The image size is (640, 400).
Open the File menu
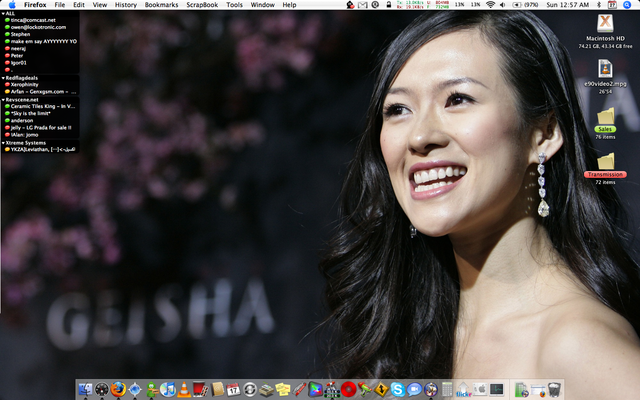(x=60, y=5)
